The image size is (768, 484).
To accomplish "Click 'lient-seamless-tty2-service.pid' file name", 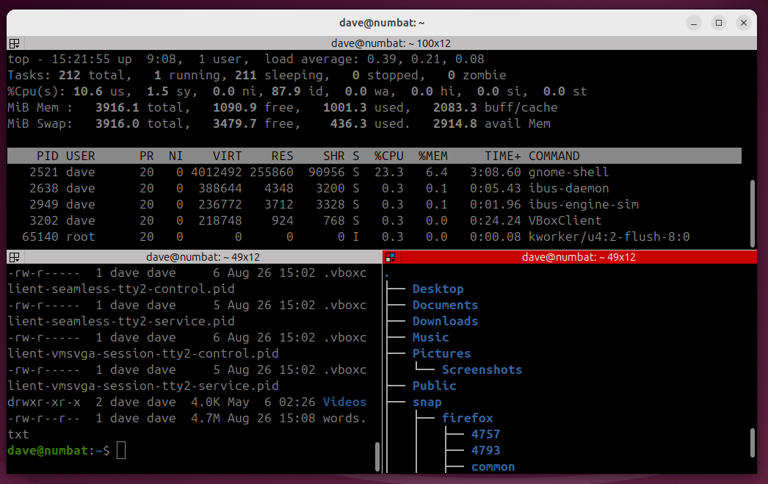I will click(121, 321).
